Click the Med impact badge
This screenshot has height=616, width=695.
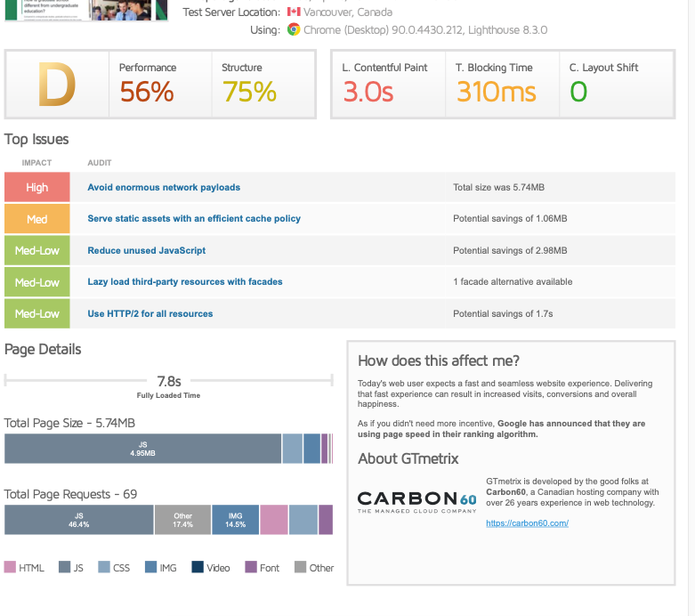[x=37, y=219]
